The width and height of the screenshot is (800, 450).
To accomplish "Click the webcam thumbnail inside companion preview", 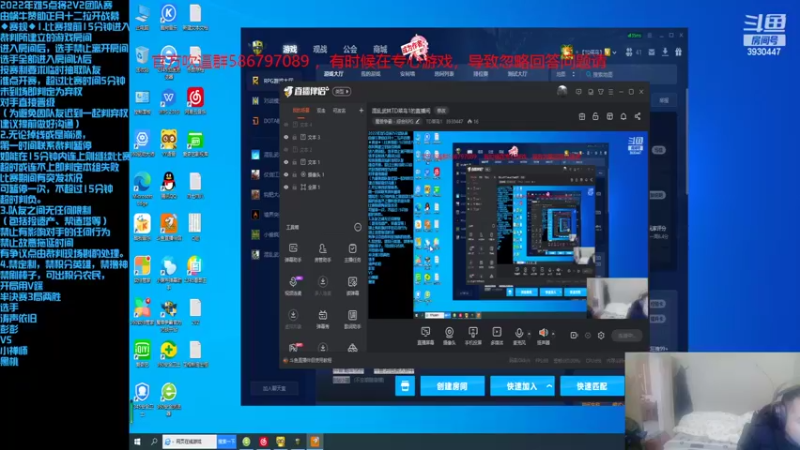I will [x=617, y=298].
